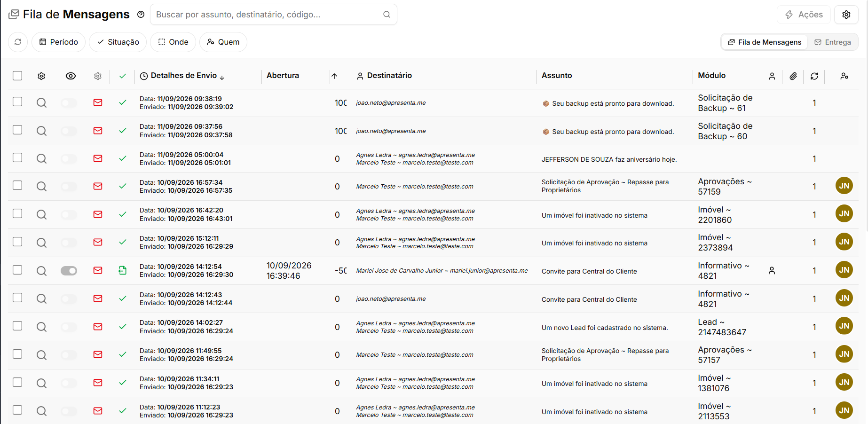Click the Ações button
The height and width of the screenshot is (424, 868).
click(804, 15)
